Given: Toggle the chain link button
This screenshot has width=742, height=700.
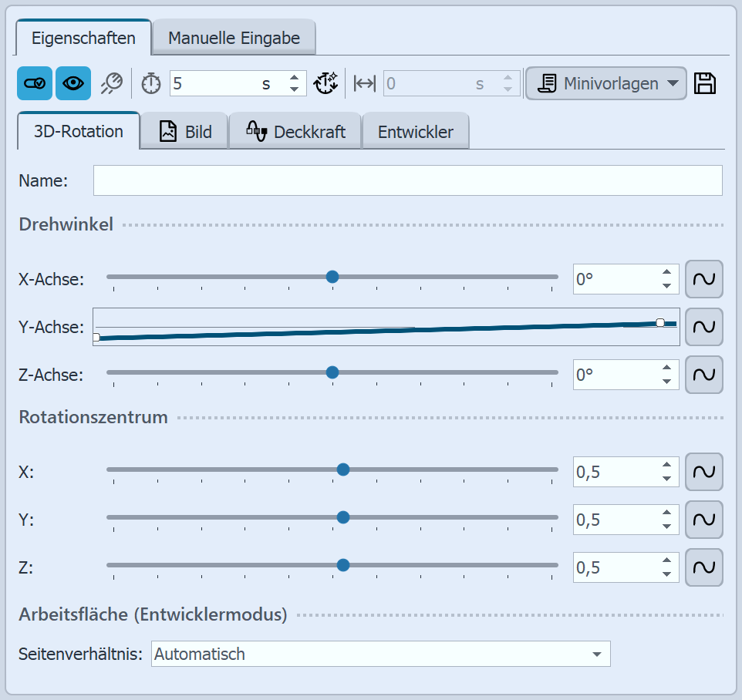Looking at the screenshot, I should click(34, 83).
